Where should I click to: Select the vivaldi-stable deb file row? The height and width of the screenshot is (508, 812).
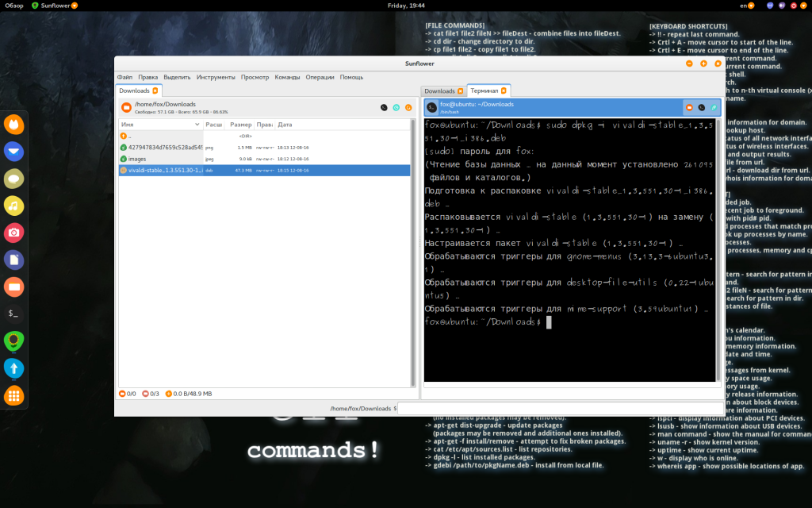click(x=264, y=170)
